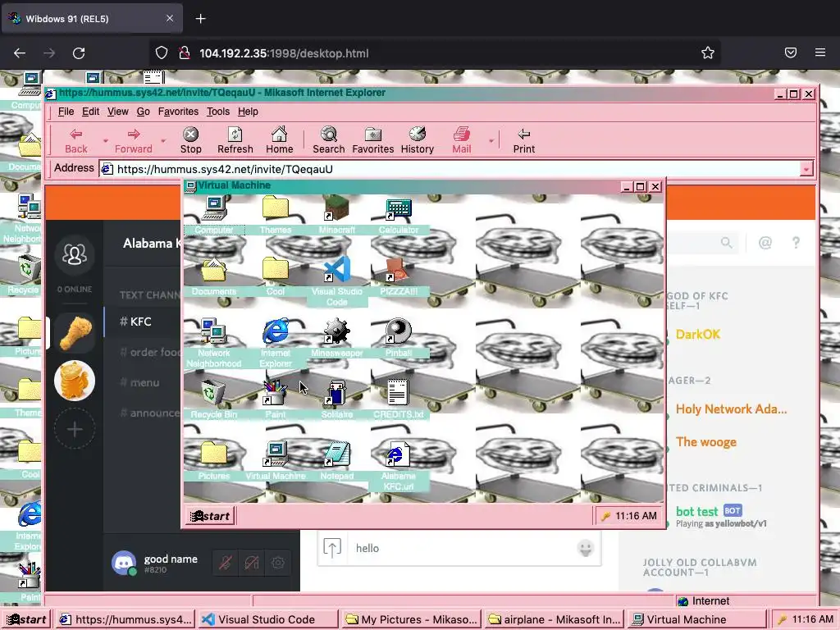Open Search in Internet Explorer toolbar
This screenshot has width=840, height=630.
[329, 141]
